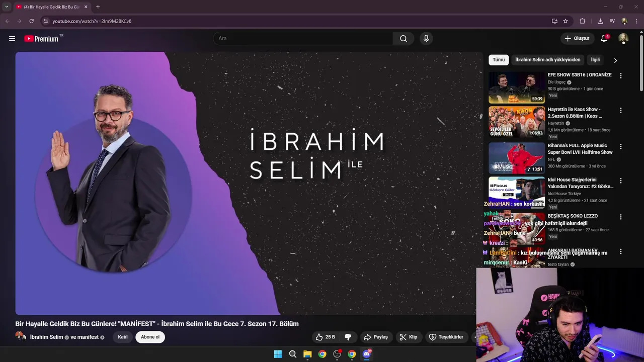
Task: Open a new browser tab
Action: (98, 7)
